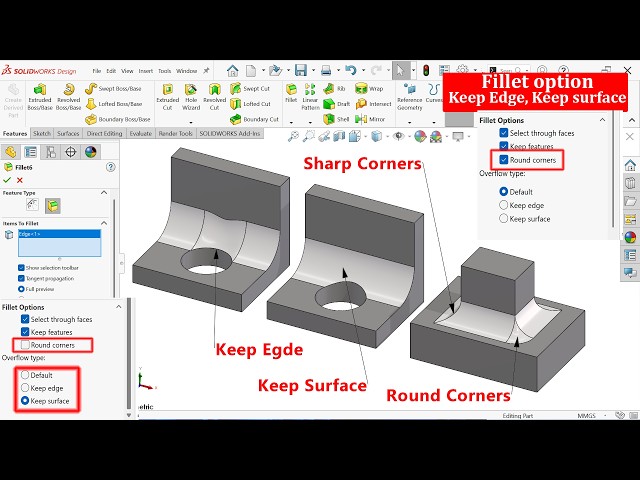Open the dropdown arrow beside Undo
Screen dimensions: 640x480
click(x=363, y=71)
